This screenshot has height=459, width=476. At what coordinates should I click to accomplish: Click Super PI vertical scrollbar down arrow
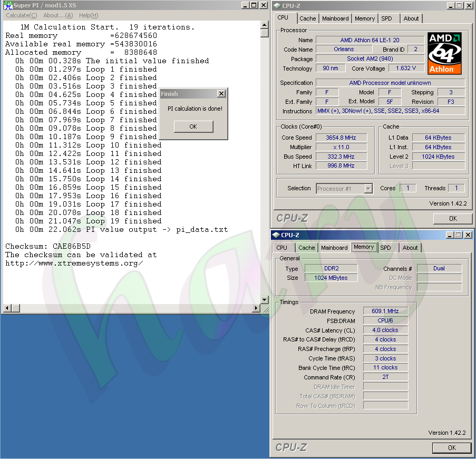coord(265,300)
